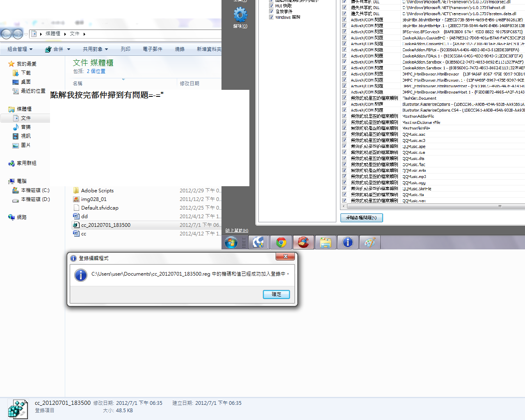
Task: Expand the breadcrumb arrow after 文件
Action: point(84,34)
